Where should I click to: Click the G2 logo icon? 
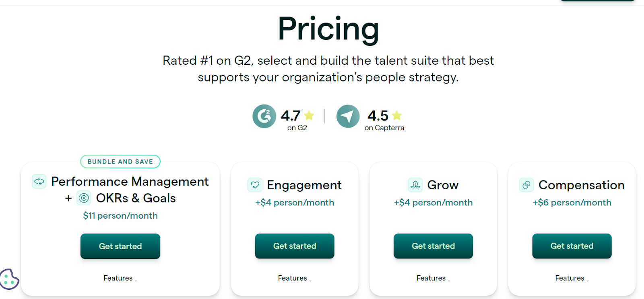pos(264,116)
